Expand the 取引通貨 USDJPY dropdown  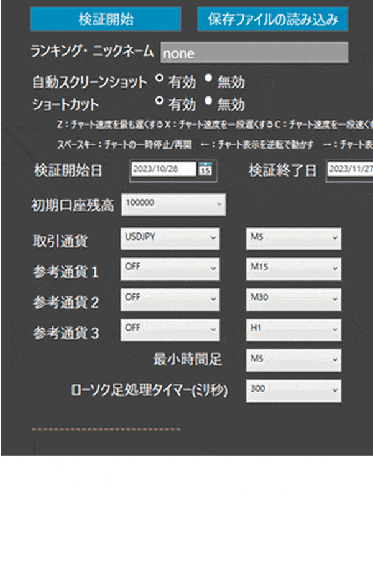click(x=170, y=239)
